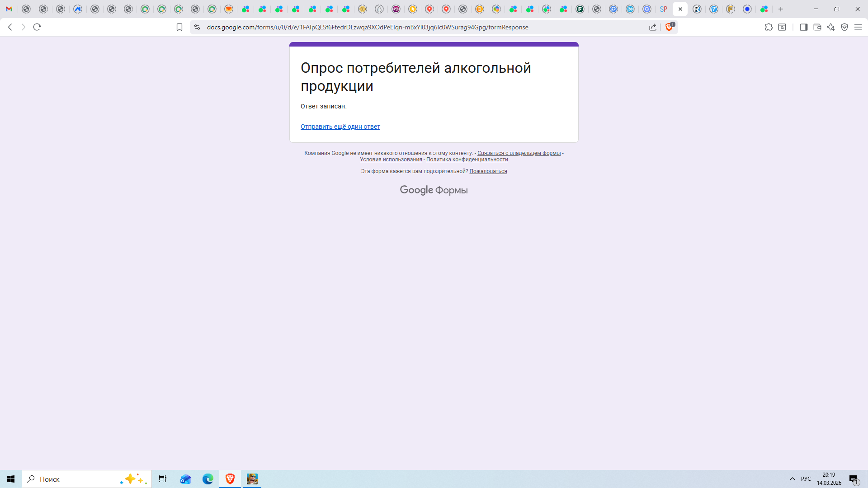Switch the РУС keyboard language indicator
Viewport: 868px width, 488px height.
pyautogui.click(x=806, y=479)
